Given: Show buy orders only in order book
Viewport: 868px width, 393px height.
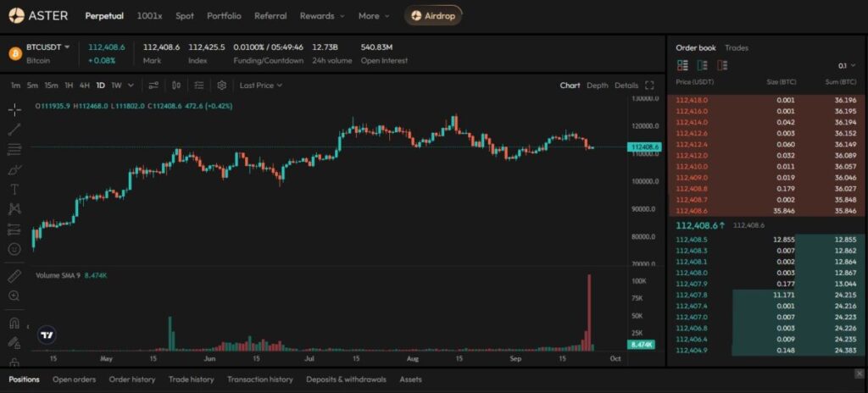Looking at the screenshot, I should tap(702, 65).
